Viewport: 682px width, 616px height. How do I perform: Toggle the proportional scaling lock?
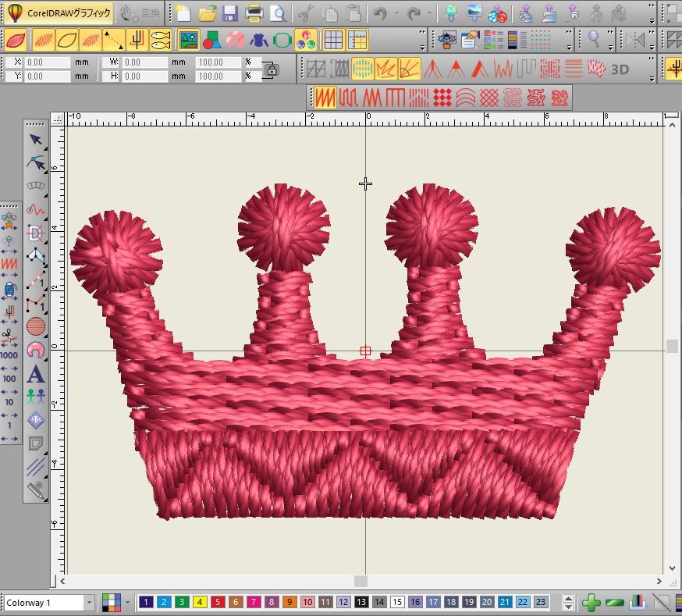coord(271,69)
